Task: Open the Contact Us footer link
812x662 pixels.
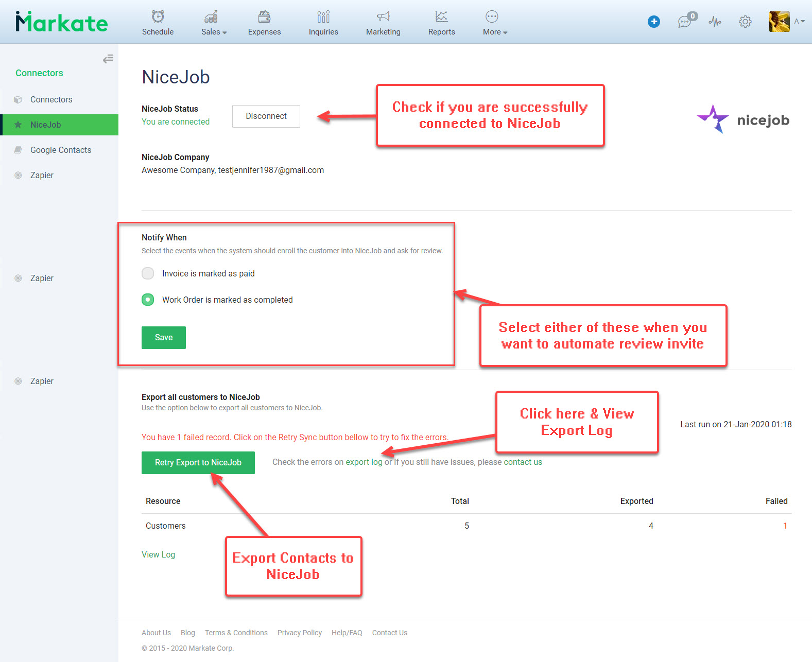Action: click(x=390, y=633)
